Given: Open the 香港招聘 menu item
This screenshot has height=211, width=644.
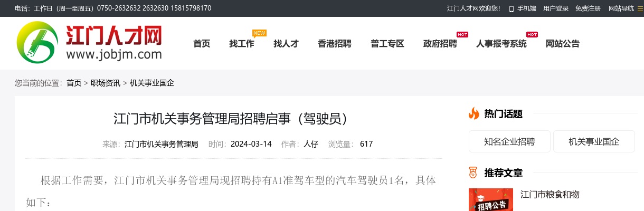Looking at the screenshot, I should pyautogui.click(x=335, y=44).
